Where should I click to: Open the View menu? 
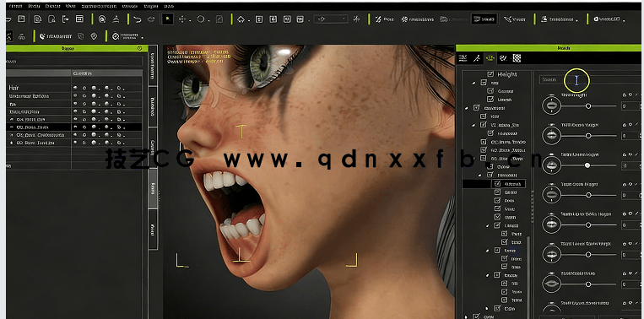pyautogui.click(x=70, y=6)
